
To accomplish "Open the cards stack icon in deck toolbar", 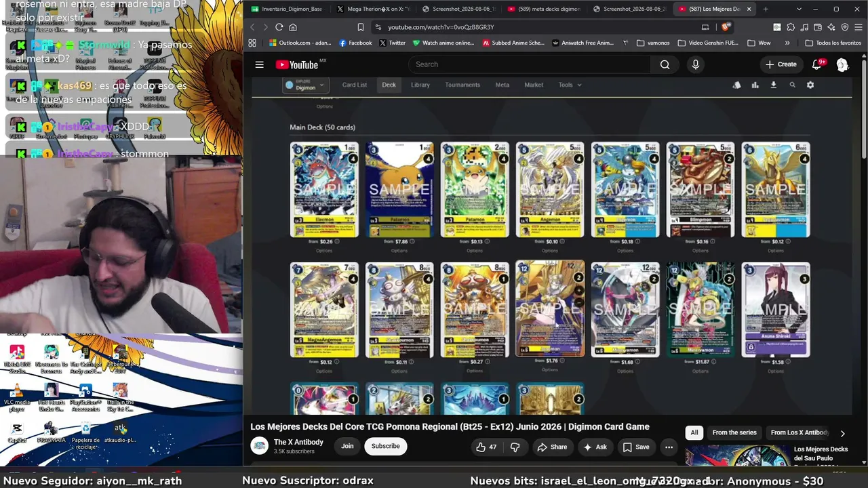I will pyautogui.click(x=736, y=85).
